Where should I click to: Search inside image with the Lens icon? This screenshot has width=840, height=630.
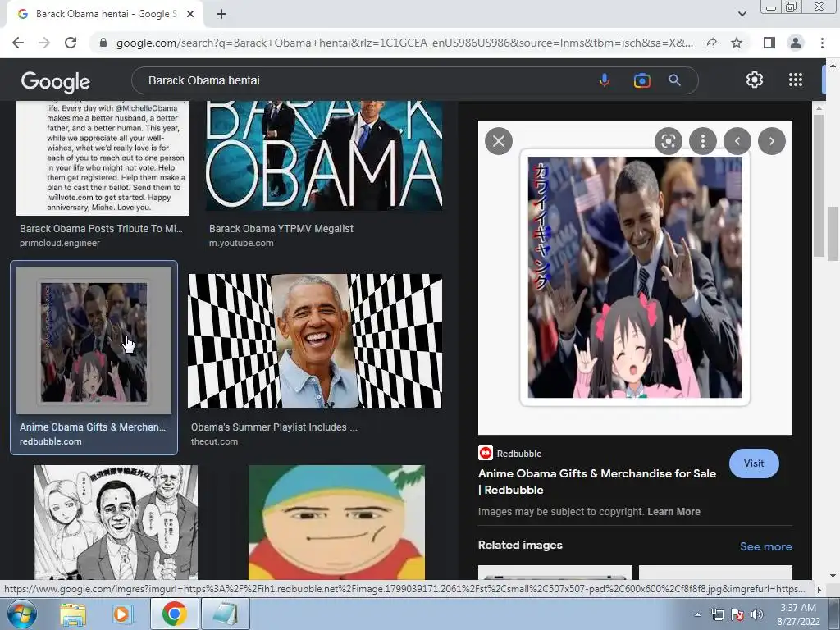coord(669,141)
